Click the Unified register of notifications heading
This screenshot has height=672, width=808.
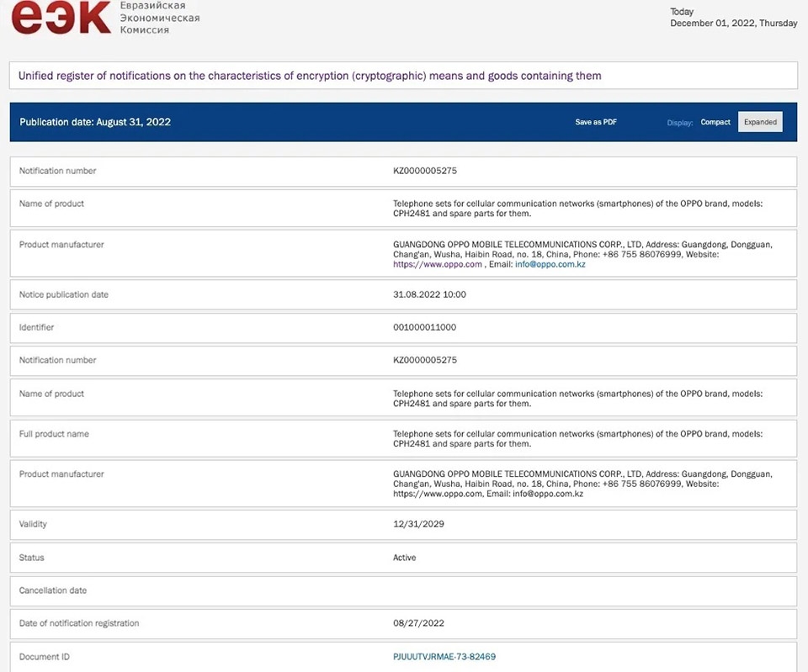point(310,76)
